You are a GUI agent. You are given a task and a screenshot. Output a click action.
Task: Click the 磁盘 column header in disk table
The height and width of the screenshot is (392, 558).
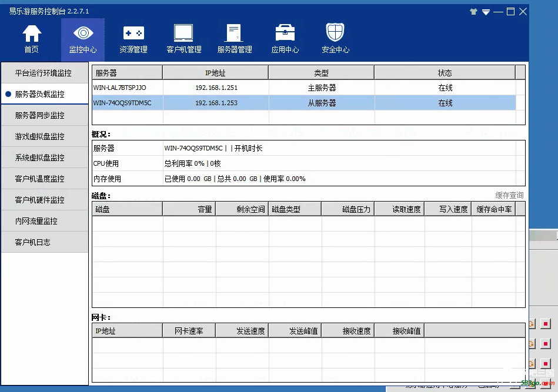(127, 209)
